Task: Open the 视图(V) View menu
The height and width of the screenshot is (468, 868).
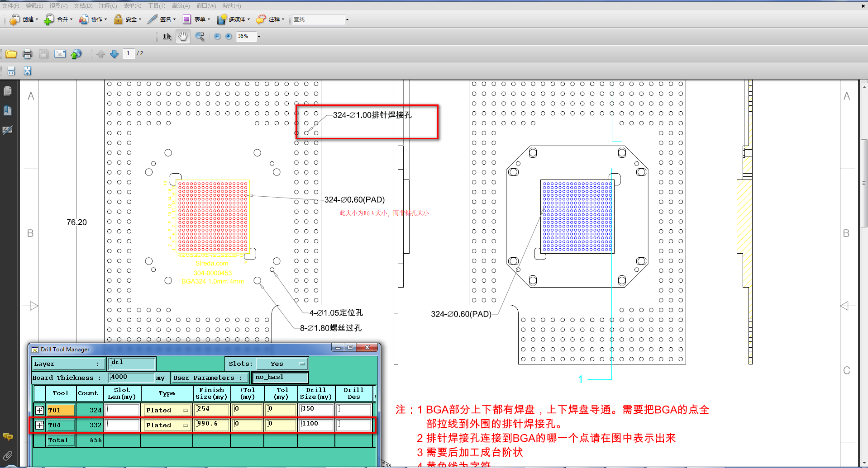Action: tap(58, 6)
